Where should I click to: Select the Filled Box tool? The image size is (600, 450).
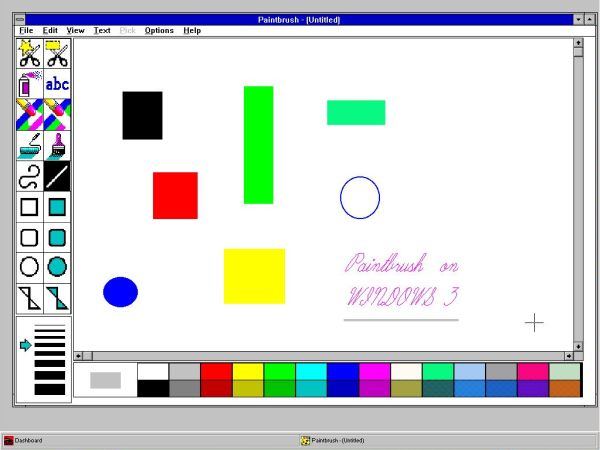57,207
